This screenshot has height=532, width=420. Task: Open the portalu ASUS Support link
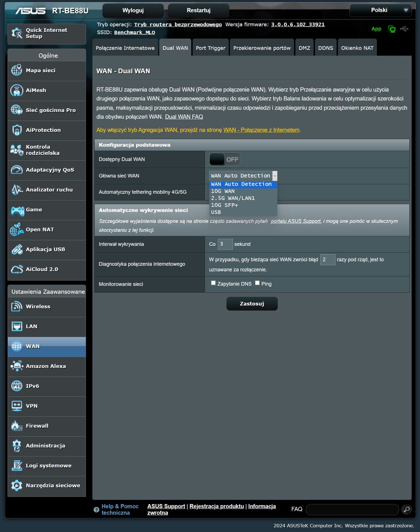pyautogui.click(x=296, y=221)
